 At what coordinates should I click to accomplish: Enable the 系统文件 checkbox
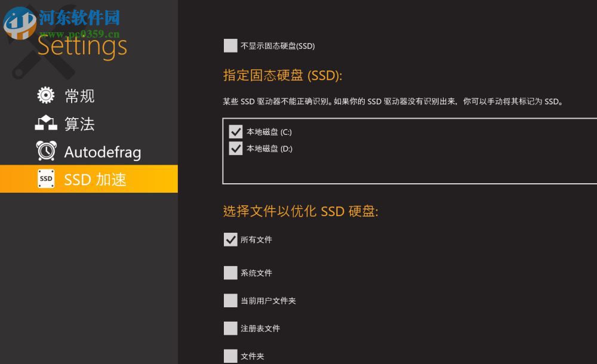click(x=230, y=273)
